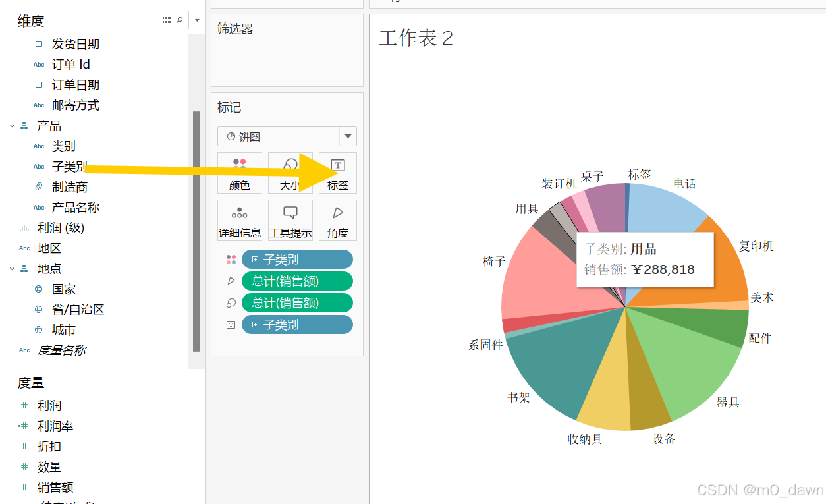Screen dimensions: 826x504
Task: Click the globe icon beside 城市
Action: click(39, 330)
